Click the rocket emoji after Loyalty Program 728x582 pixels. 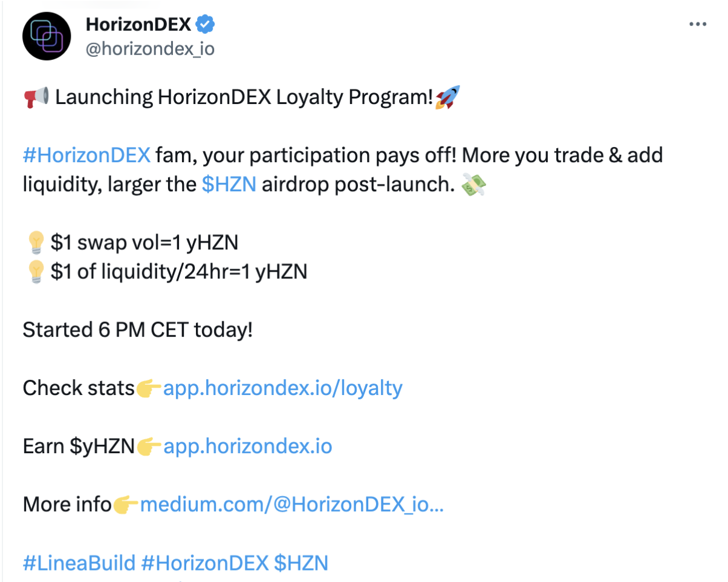pyautogui.click(x=447, y=97)
